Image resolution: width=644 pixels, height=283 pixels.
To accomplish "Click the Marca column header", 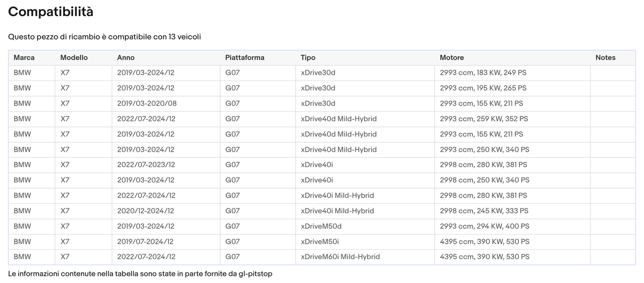I will 24,57.
